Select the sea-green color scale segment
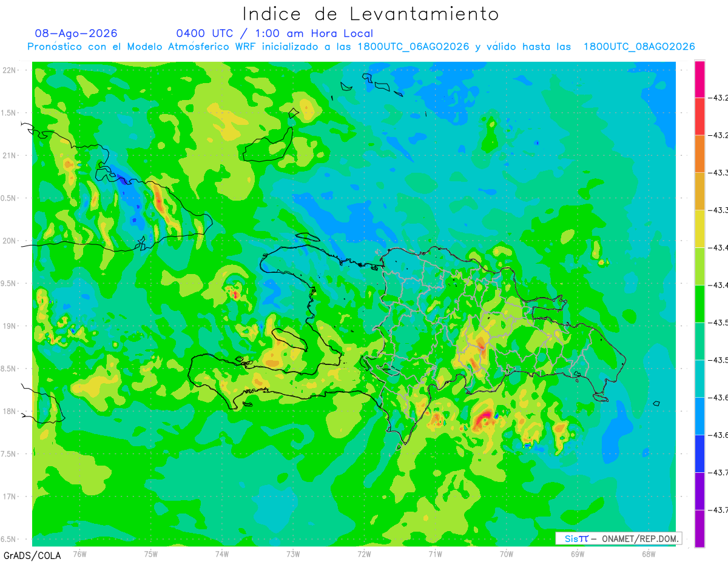The height and width of the screenshot is (562, 728). coord(699,341)
